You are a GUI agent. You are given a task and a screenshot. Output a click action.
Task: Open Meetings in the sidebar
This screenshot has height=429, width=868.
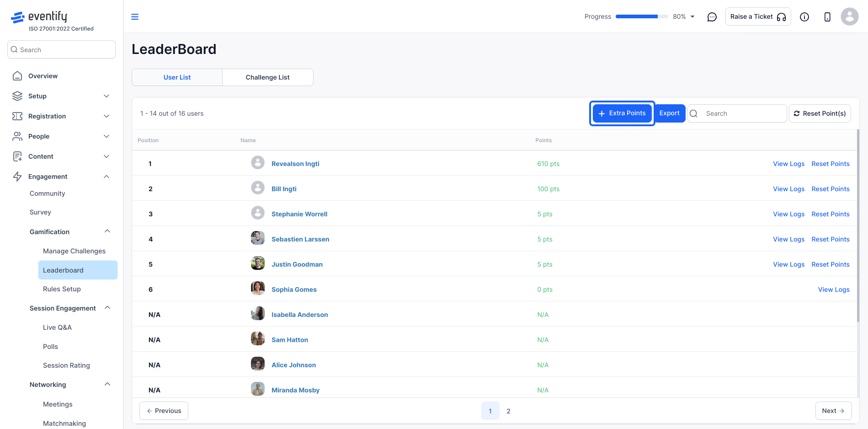click(x=58, y=404)
